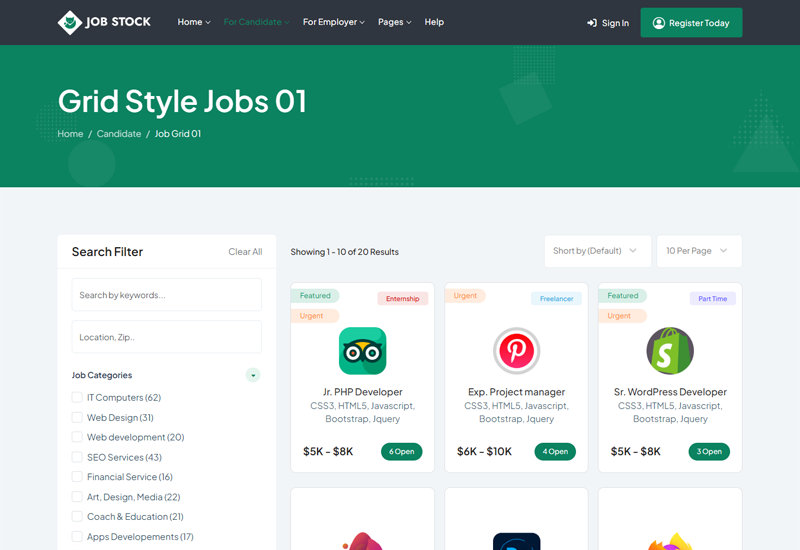
Task: Click the Register Today button
Action: tap(691, 22)
